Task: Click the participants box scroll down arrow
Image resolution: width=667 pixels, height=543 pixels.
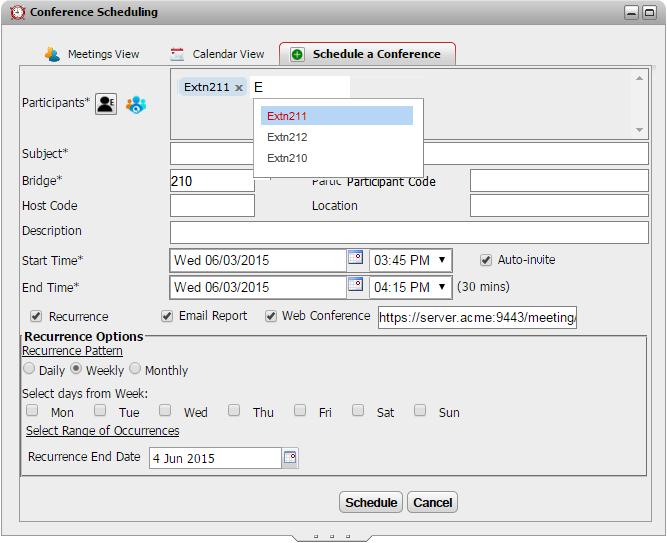Action: click(639, 130)
